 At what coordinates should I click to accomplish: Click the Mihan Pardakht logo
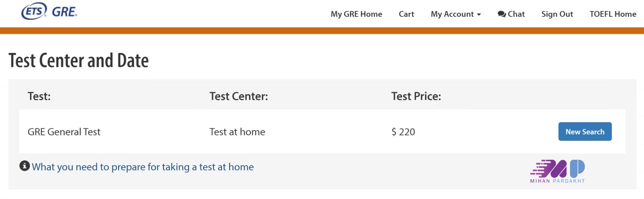tap(558, 171)
